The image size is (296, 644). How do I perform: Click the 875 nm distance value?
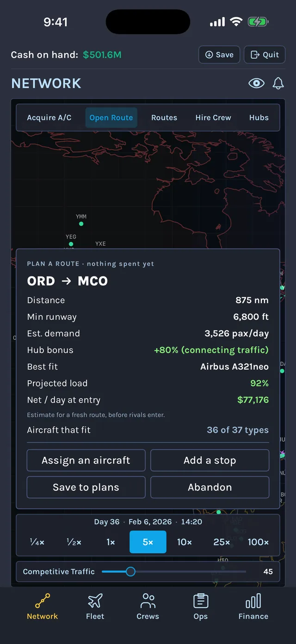252,300
